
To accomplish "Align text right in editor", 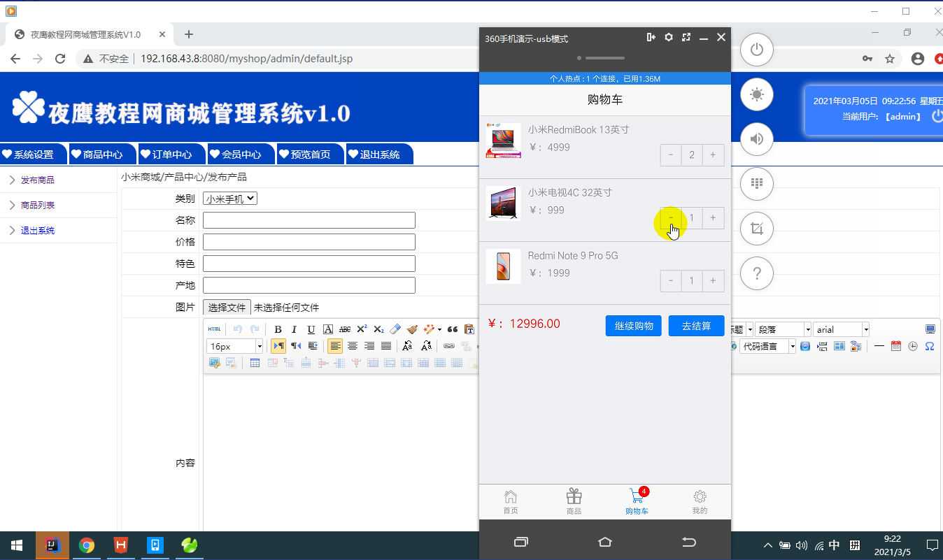I will pos(369,346).
